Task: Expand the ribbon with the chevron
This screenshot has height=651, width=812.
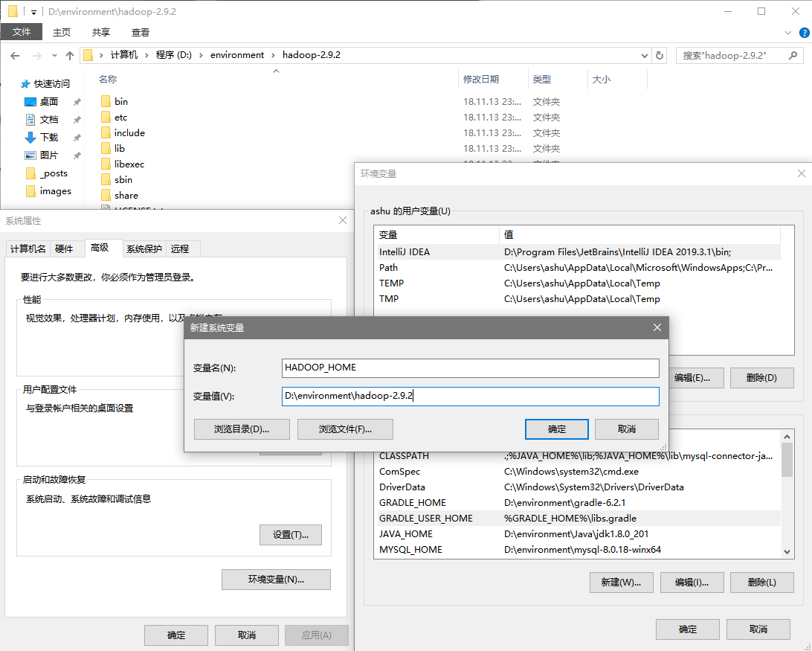Action: point(789,33)
